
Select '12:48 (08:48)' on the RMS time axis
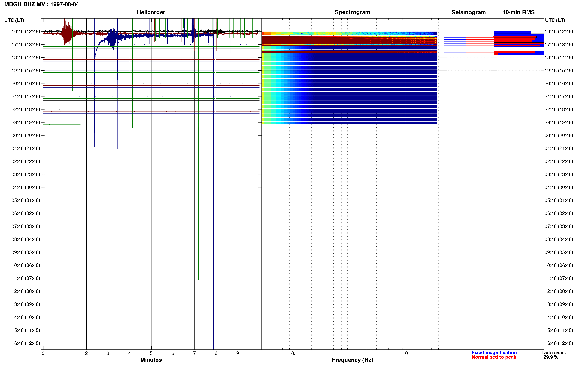[x=559, y=291]
